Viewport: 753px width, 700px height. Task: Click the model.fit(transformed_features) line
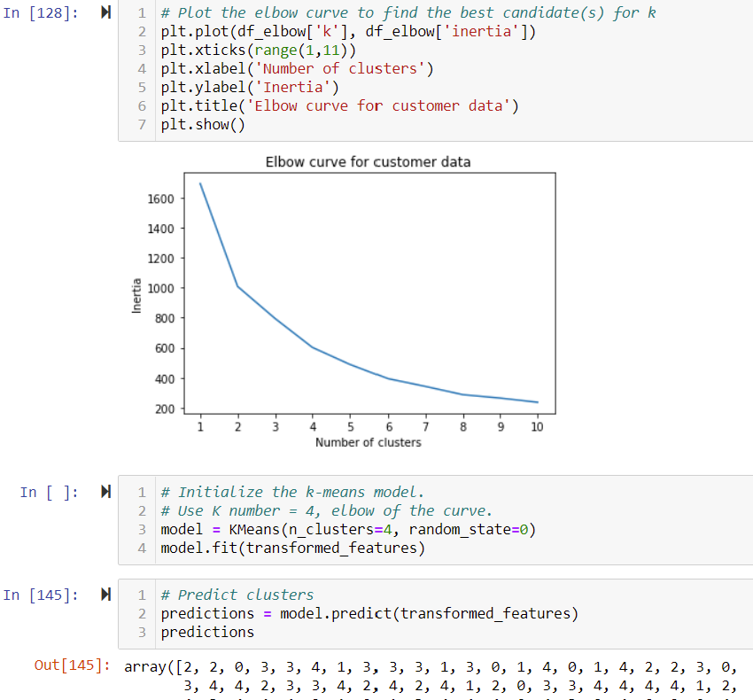(293, 548)
